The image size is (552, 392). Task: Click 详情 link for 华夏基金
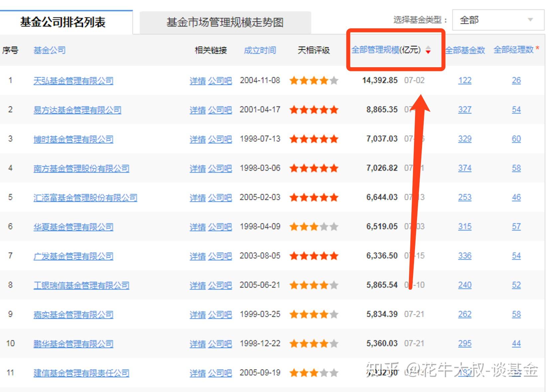[x=198, y=227]
